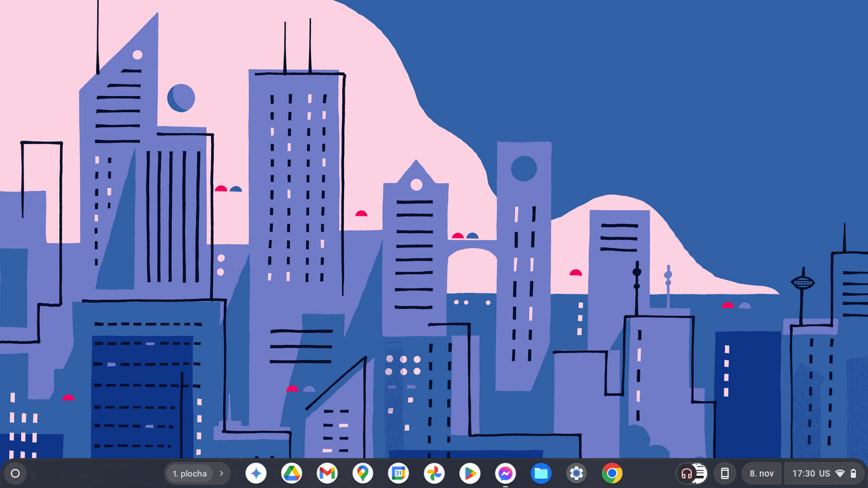Open Google Drive from the shelf
Viewport: 868px width, 488px height.
click(x=292, y=473)
